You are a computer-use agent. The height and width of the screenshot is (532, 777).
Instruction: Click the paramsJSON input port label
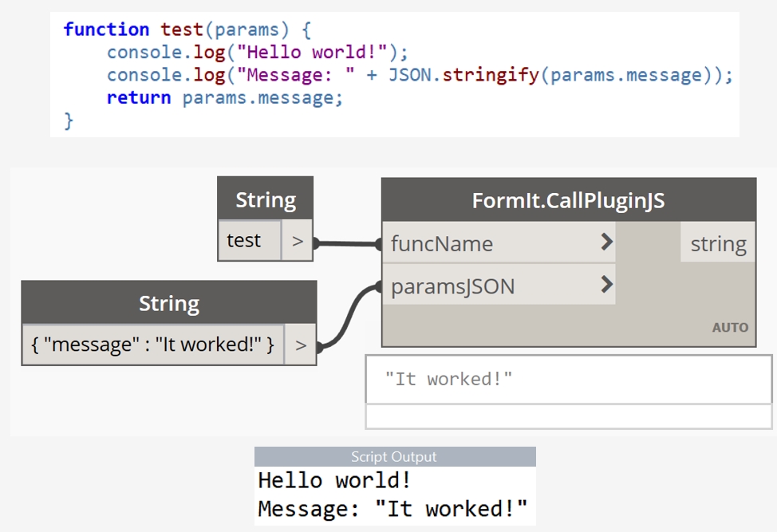(x=452, y=286)
